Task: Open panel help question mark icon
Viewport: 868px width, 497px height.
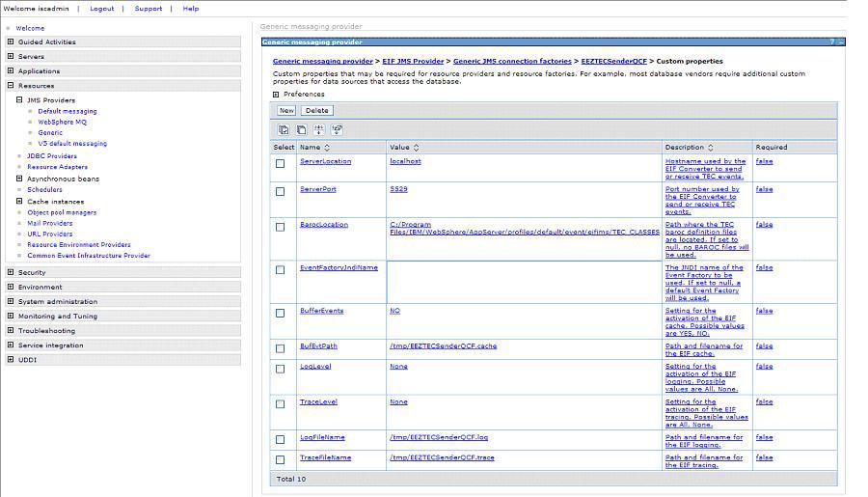Action: tap(831, 42)
